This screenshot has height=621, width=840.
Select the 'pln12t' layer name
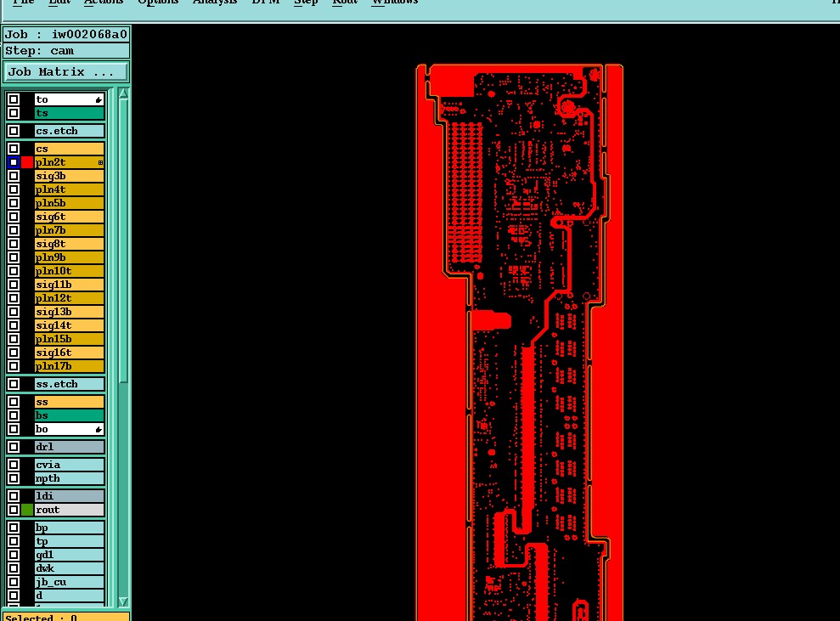click(69, 298)
